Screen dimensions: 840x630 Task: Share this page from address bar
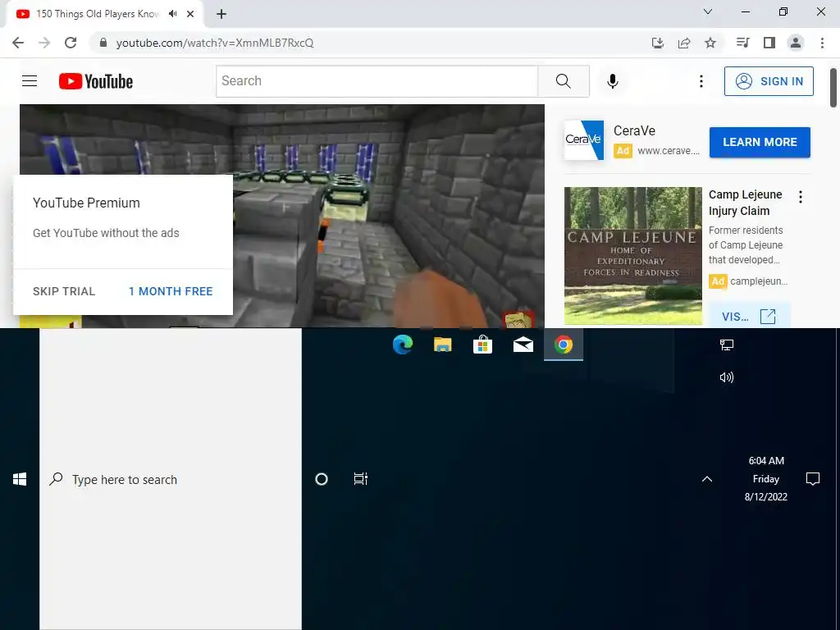[x=684, y=43]
